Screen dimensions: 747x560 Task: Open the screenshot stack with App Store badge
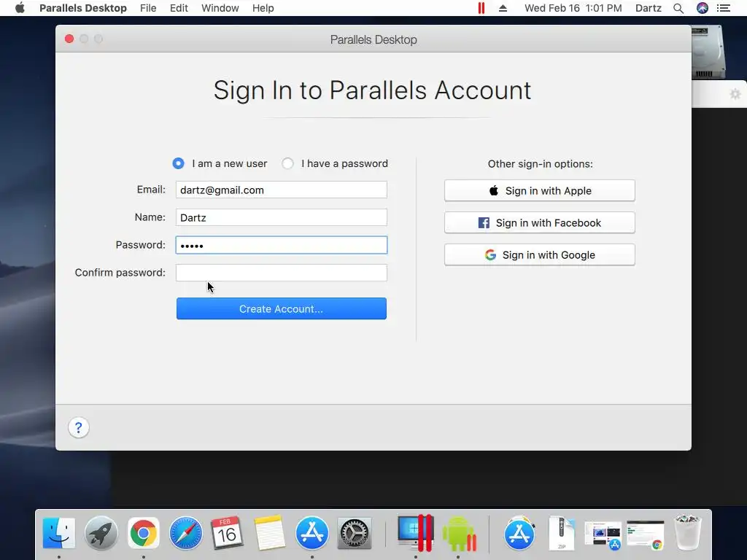pyautogui.click(x=603, y=535)
